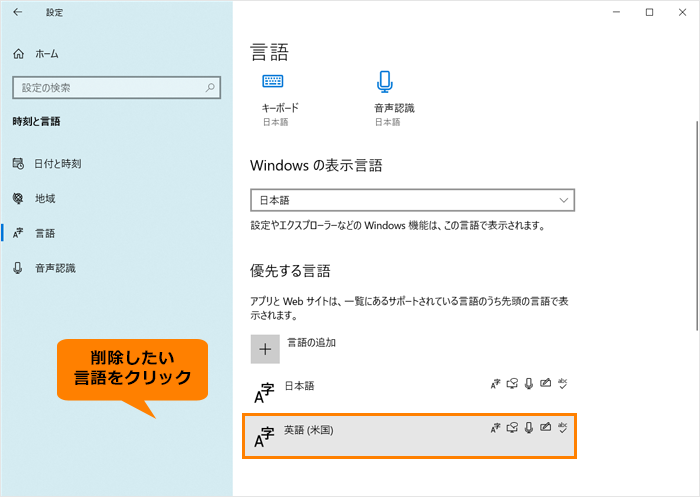Close the 設定 window
Image resolution: width=700 pixels, height=497 pixels.
pyautogui.click(x=682, y=13)
